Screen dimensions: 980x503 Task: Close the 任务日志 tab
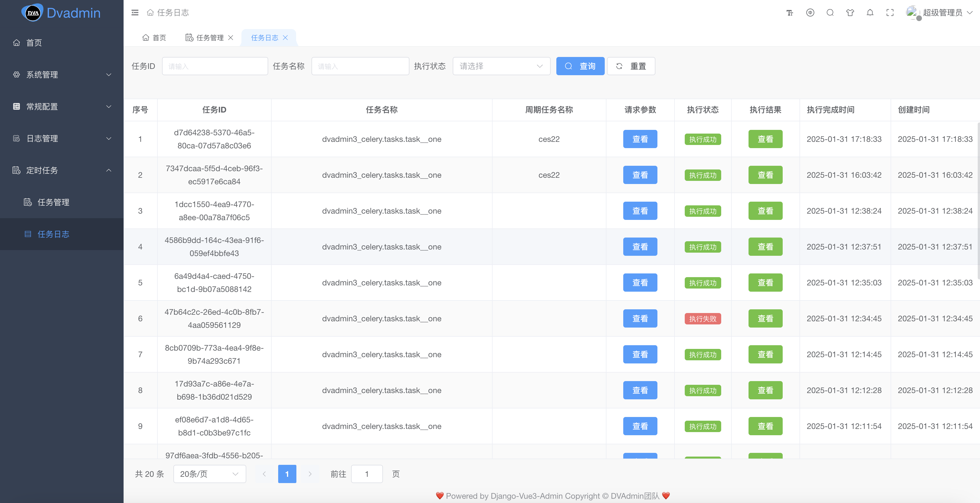(x=285, y=38)
